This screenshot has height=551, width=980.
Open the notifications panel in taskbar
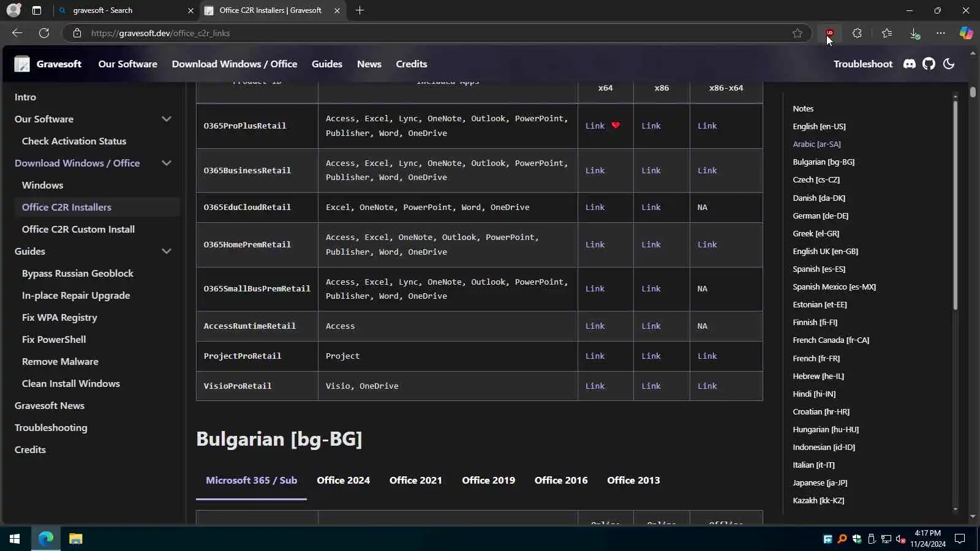tap(960, 539)
